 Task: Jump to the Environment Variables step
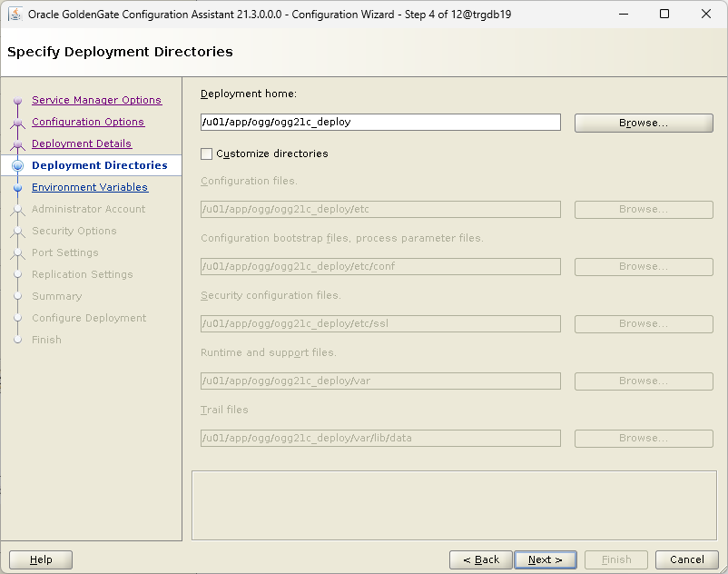click(90, 187)
